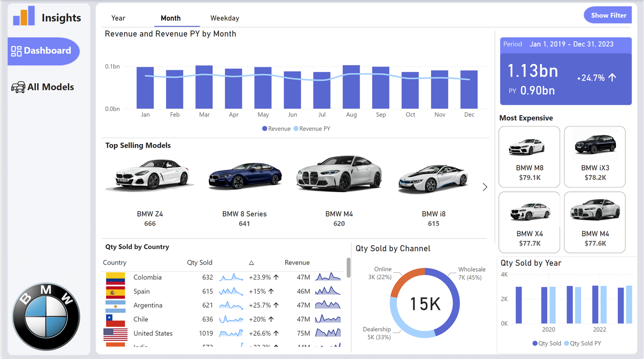Click the country table scrollbar
This screenshot has height=359, width=644.
[349, 267]
